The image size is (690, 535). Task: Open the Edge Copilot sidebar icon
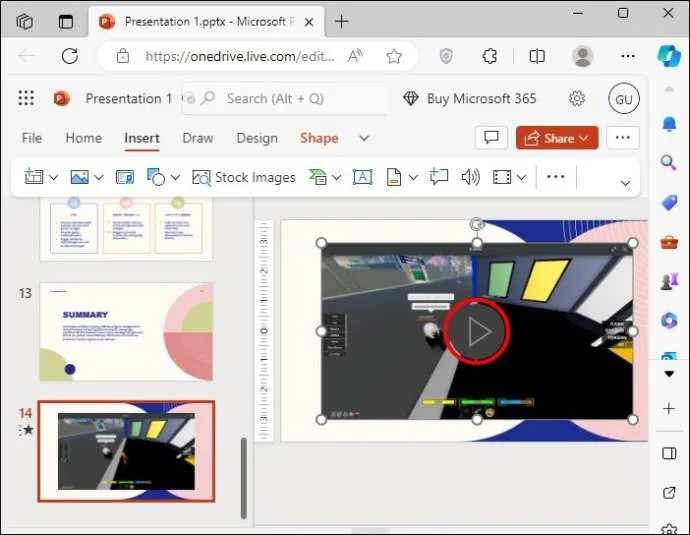tap(669, 55)
